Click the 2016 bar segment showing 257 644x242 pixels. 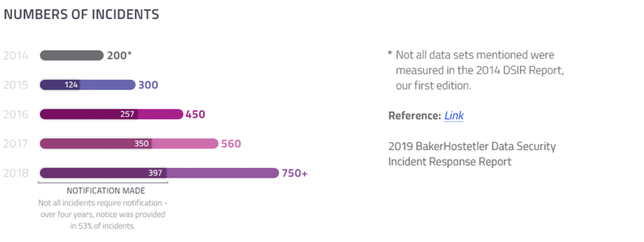tap(89, 114)
